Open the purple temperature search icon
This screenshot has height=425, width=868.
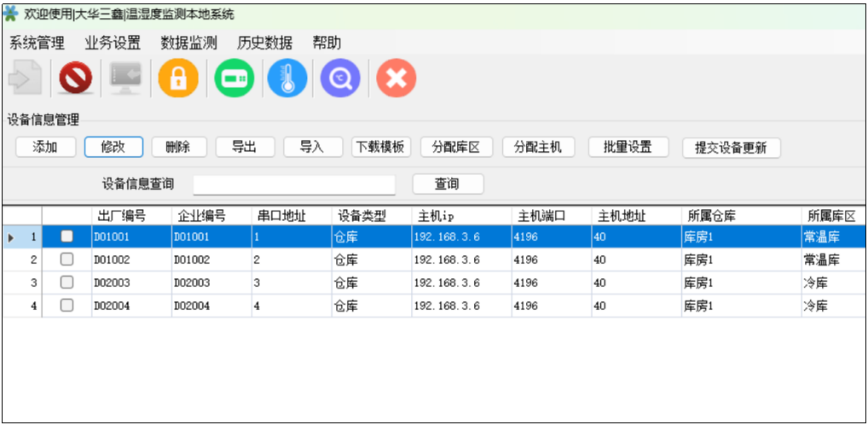[340, 79]
